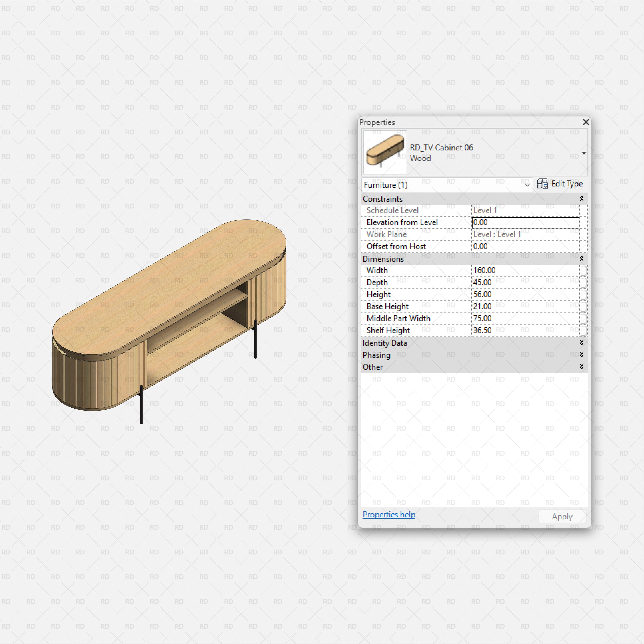Click the Depth associate parameter button
Viewport: 644px width, 644px height.
583,282
